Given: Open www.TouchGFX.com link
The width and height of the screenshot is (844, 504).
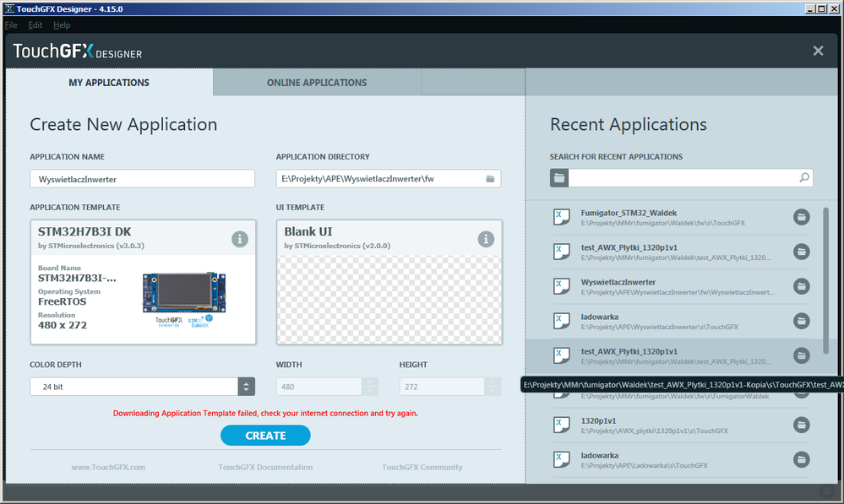Looking at the screenshot, I should tap(108, 467).
